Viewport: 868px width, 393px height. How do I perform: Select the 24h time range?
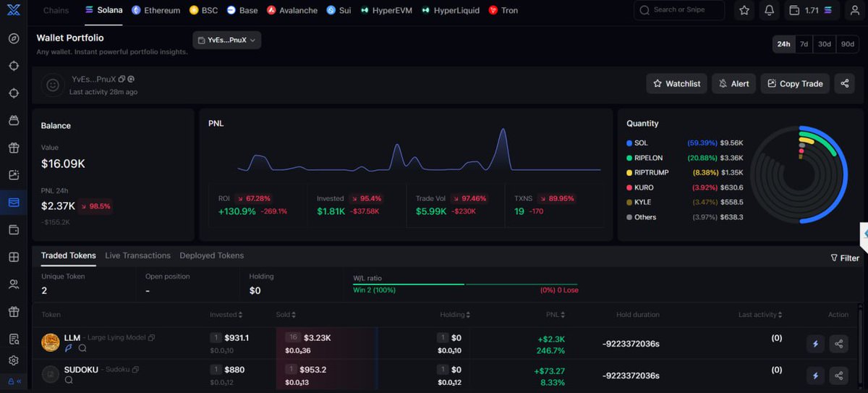click(783, 44)
